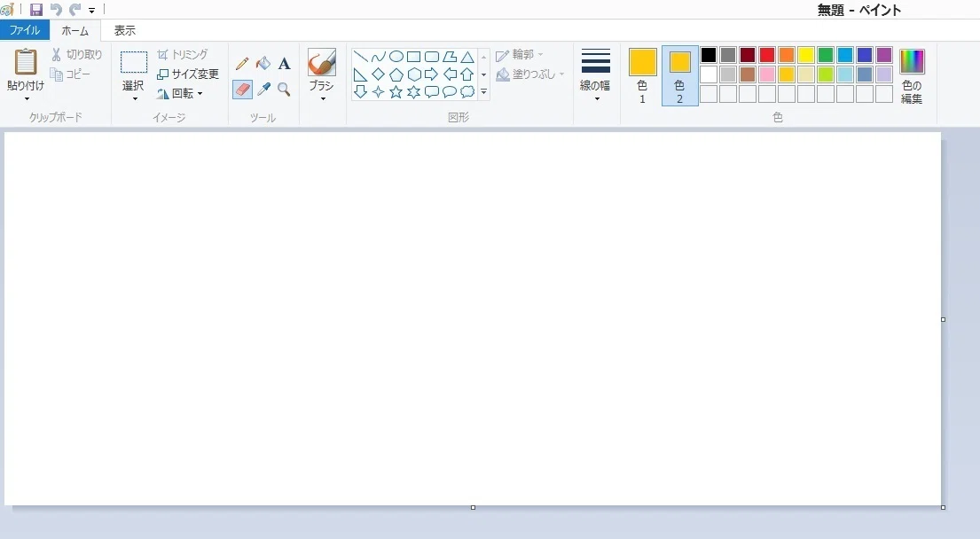Click the トリミング crop button
Image resolution: width=980 pixels, height=539 pixels.
point(183,55)
